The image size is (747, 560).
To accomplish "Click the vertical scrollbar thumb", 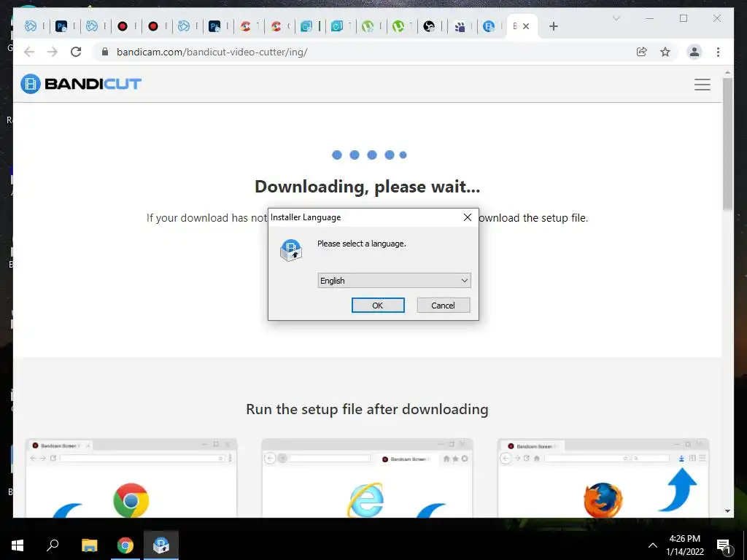I will [x=727, y=143].
